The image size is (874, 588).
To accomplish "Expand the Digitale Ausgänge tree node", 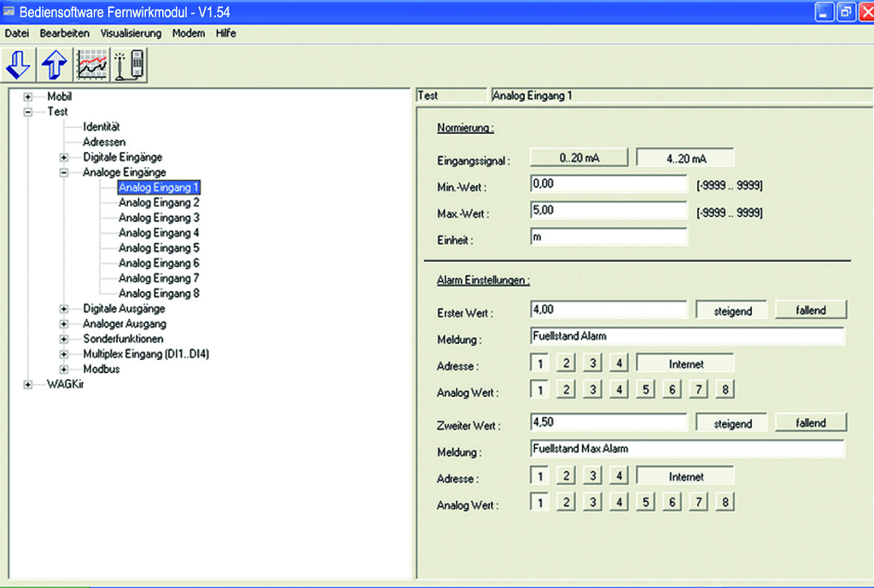I will point(64,309).
